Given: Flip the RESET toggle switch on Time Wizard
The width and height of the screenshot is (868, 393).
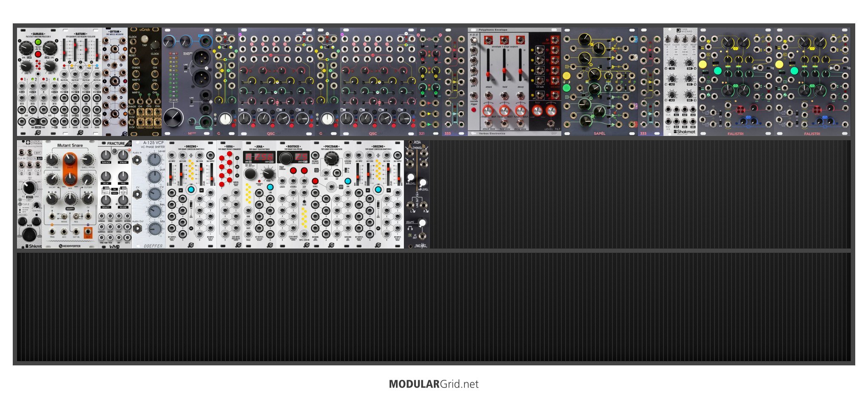Looking at the screenshot, I should pyautogui.click(x=694, y=40).
